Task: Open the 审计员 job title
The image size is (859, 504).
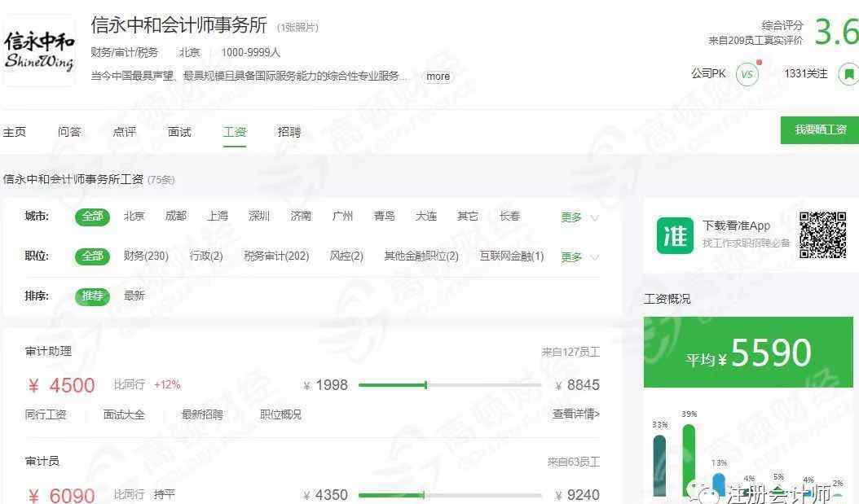Action: tap(42, 462)
